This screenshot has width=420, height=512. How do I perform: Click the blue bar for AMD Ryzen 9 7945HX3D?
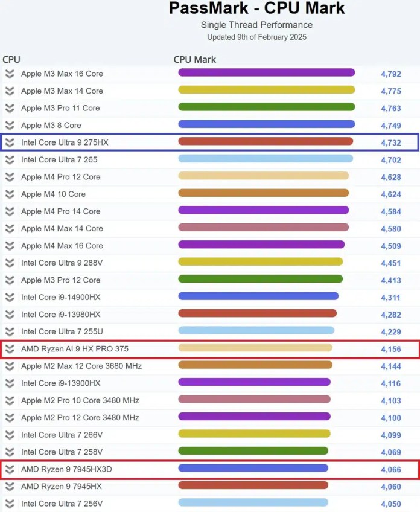[x=253, y=468]
